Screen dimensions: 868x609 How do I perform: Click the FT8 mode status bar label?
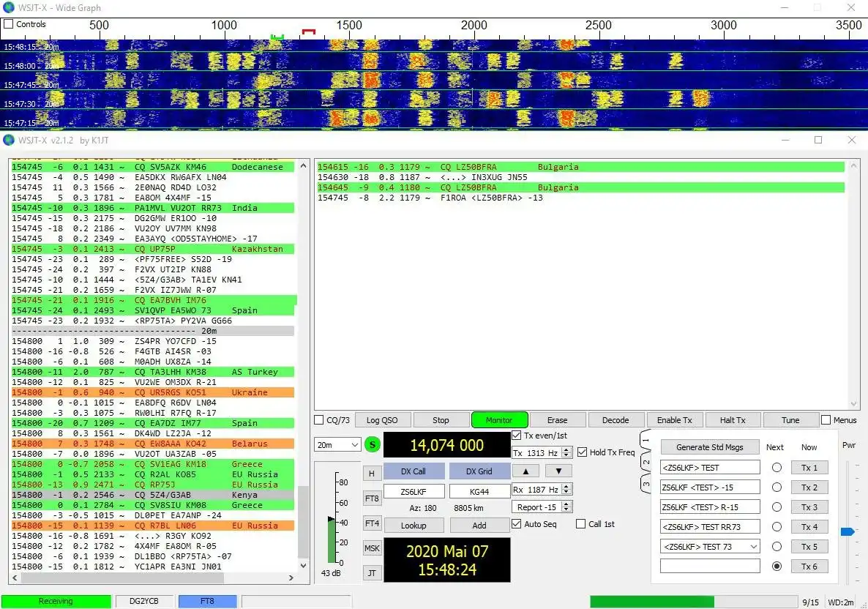tap(208, 601)
